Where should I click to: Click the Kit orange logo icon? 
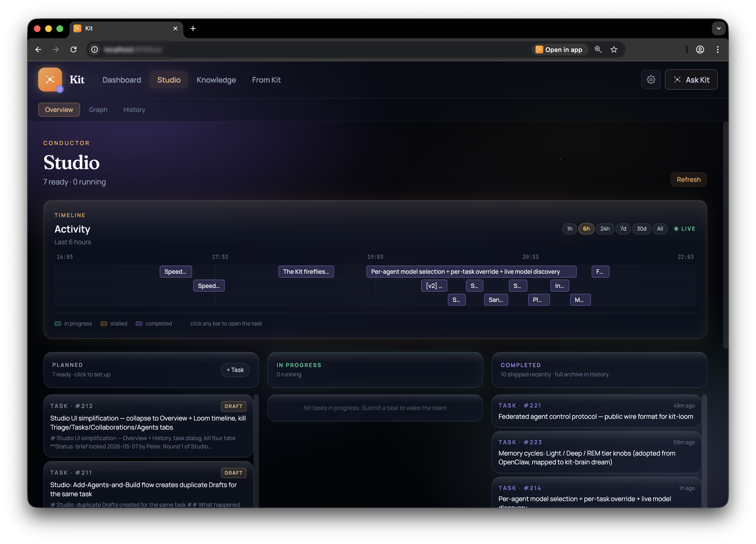click(x=50, y=79)
